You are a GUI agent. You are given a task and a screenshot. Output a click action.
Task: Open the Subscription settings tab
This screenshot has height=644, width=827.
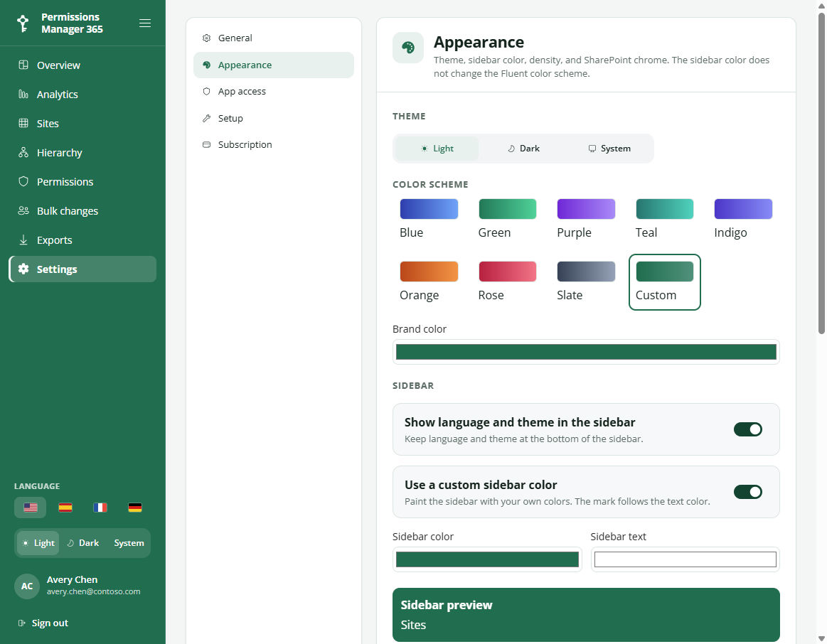[x=274, y=144]
